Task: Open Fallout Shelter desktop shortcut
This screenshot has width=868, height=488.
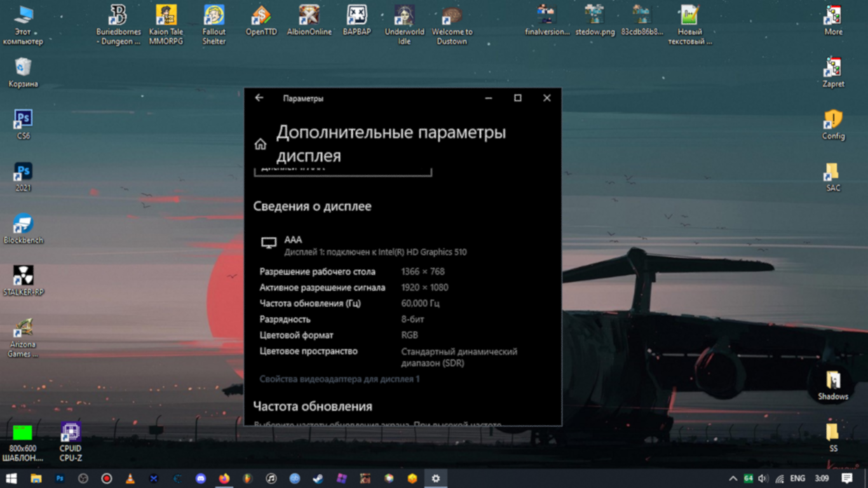Action: [214, 24]
